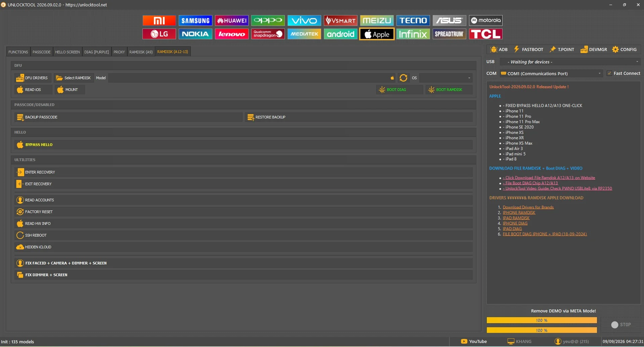
Task: Choose the Motorola brand logo
Action: point(485,20)
